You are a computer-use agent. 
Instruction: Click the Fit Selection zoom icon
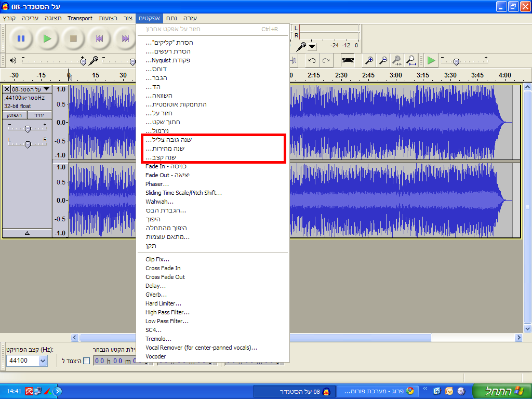[x=397, y=61]
